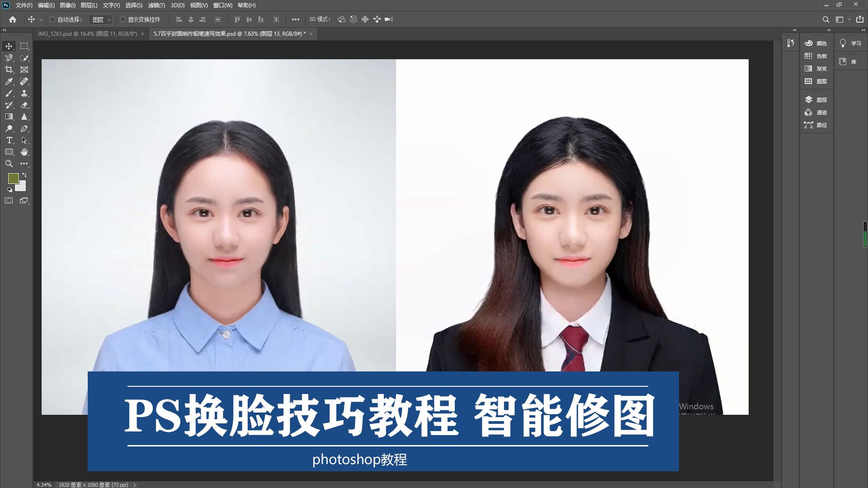
Task: Activate the Eyedropper tool
Action: point(9,81)
